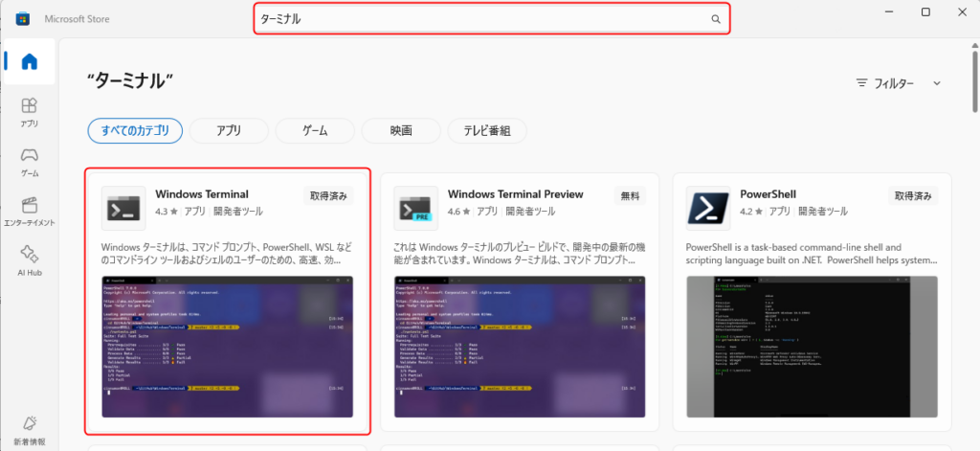Maximize the Microsoft Store window

coord(925,11)
